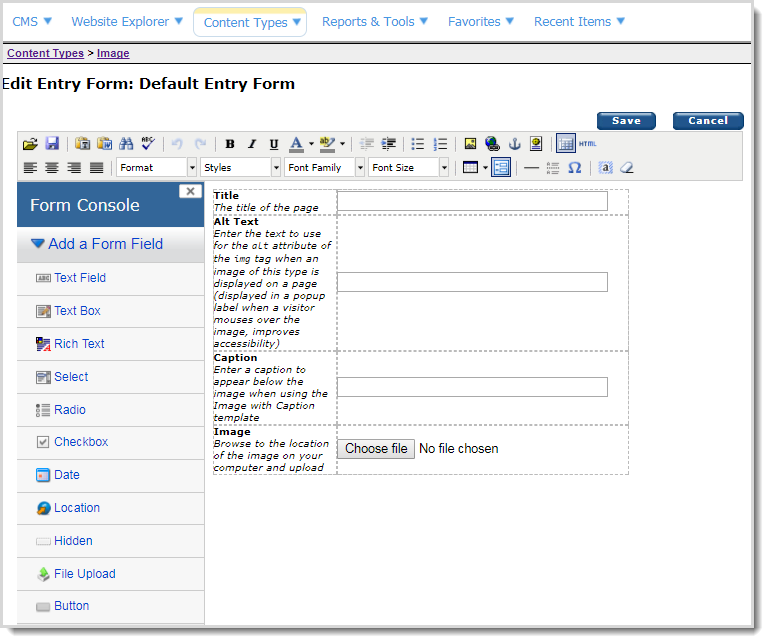Viewport: 769px width, 643px height.
Task: Justify text fully
Action: 97,168
